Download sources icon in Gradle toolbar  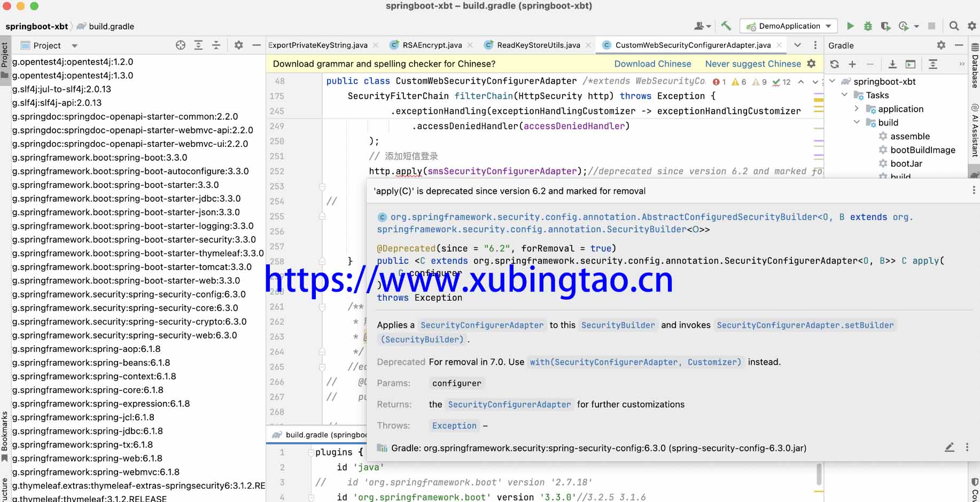(x=892, y=64)
